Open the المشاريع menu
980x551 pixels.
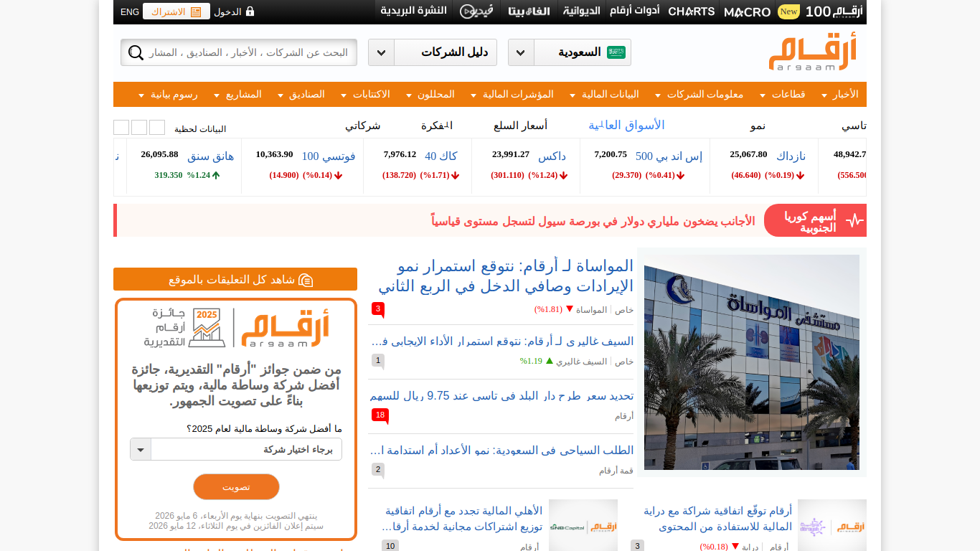tap(238, 95)
